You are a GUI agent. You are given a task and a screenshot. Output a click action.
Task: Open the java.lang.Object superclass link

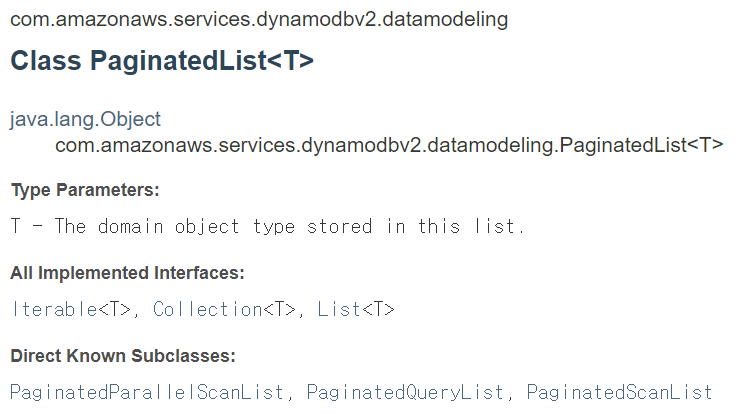(x=85, y=119)
